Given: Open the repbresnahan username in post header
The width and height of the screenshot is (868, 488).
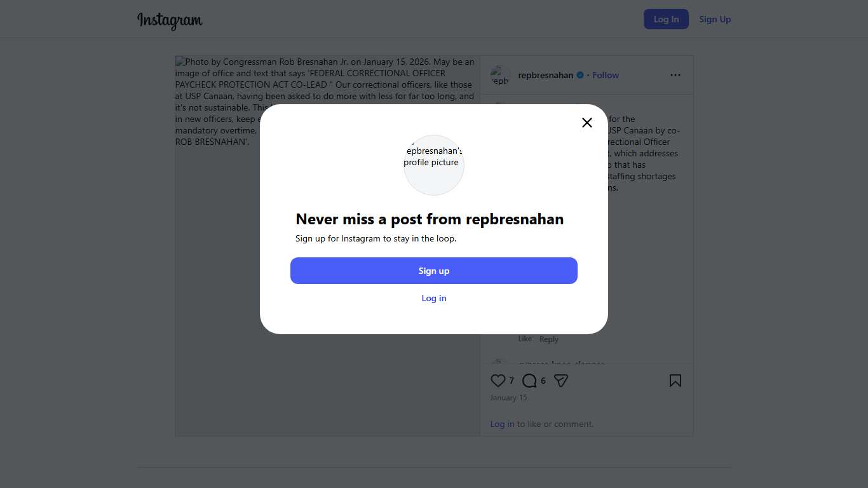Looking at the screenshot, I should (546, 75).
